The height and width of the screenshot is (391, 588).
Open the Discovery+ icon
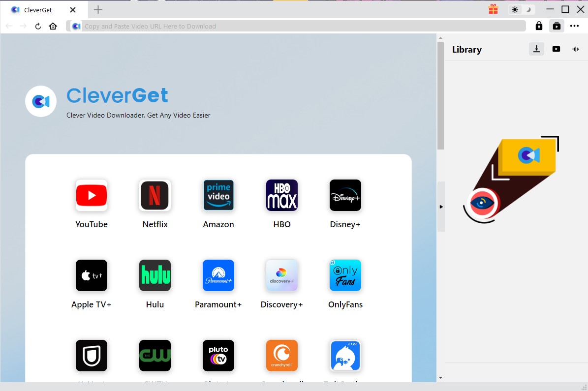tap(281, 275)
